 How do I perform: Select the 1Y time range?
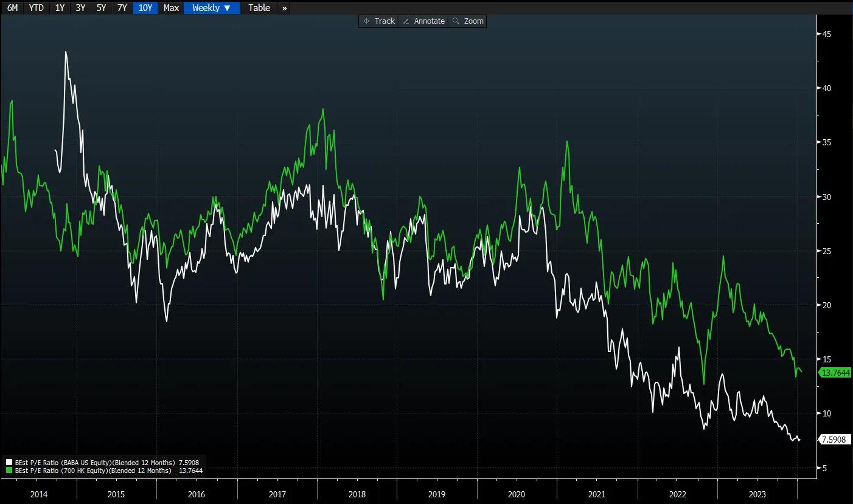[60, 8]
